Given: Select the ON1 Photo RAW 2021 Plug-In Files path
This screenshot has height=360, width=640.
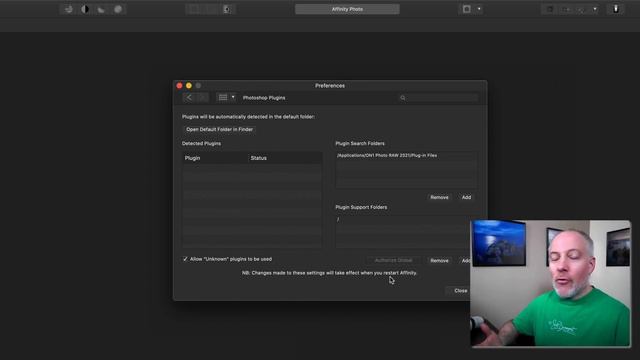Looking at the screenshot, I should tap(387, 156).
